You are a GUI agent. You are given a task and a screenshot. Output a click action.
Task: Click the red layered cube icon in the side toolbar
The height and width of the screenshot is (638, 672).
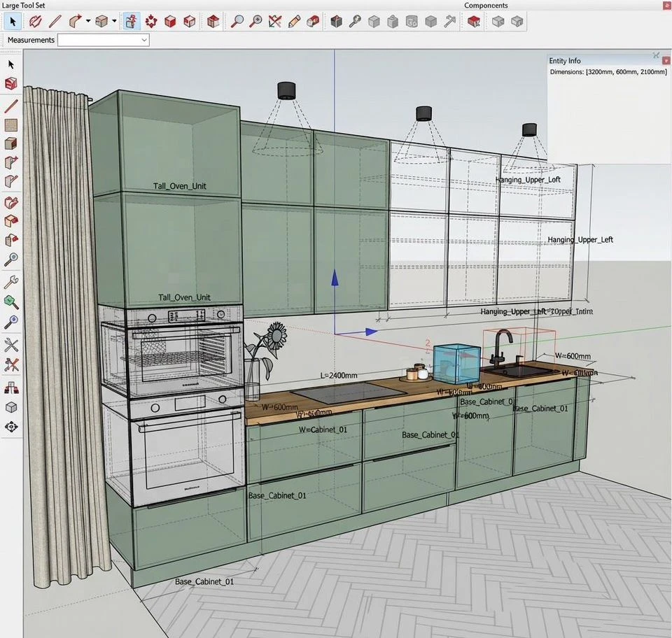(11, 83)
